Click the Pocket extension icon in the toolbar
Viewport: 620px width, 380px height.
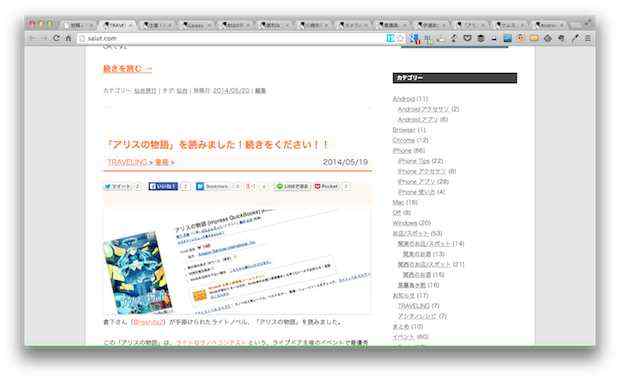467,38
